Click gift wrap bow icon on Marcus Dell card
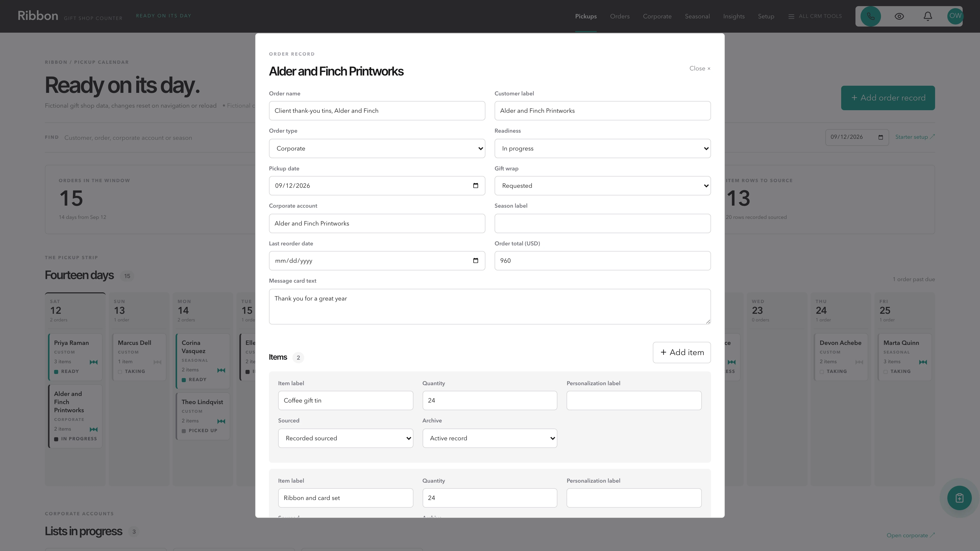Image resolution: width=980 pixels, height=551 pixels. [x=157, y=362]
